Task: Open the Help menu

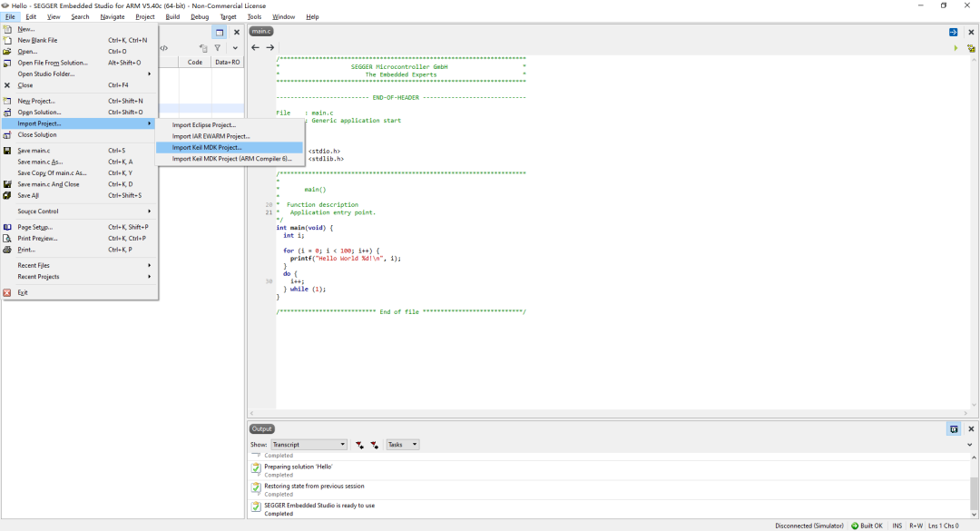Action: (312, 17)
